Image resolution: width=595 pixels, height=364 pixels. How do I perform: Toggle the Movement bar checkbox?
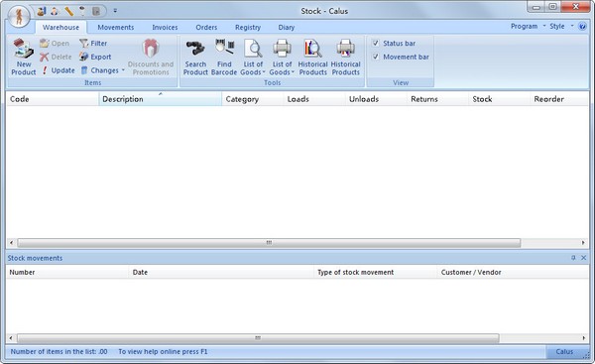click(x=376, y=57)
